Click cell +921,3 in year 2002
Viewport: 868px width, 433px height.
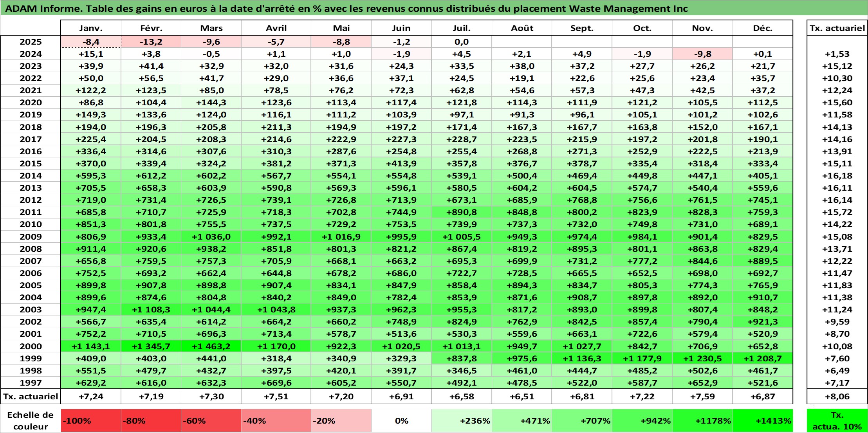(763, 322)
